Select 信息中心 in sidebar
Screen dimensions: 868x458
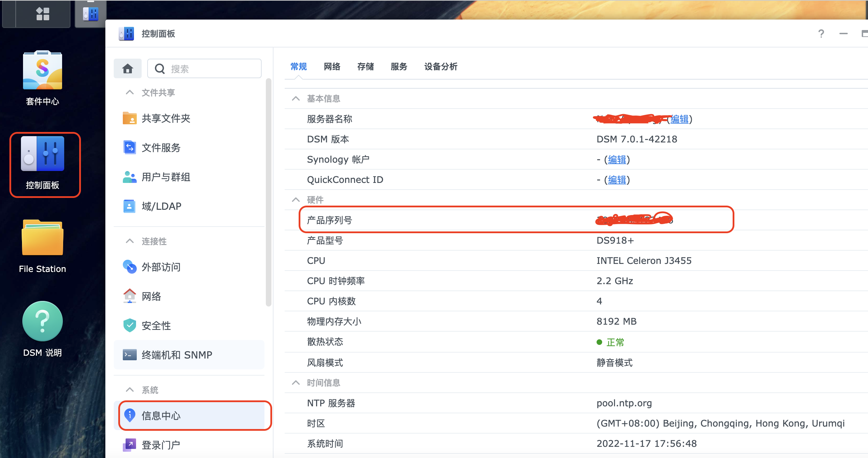tap(189, 415)
